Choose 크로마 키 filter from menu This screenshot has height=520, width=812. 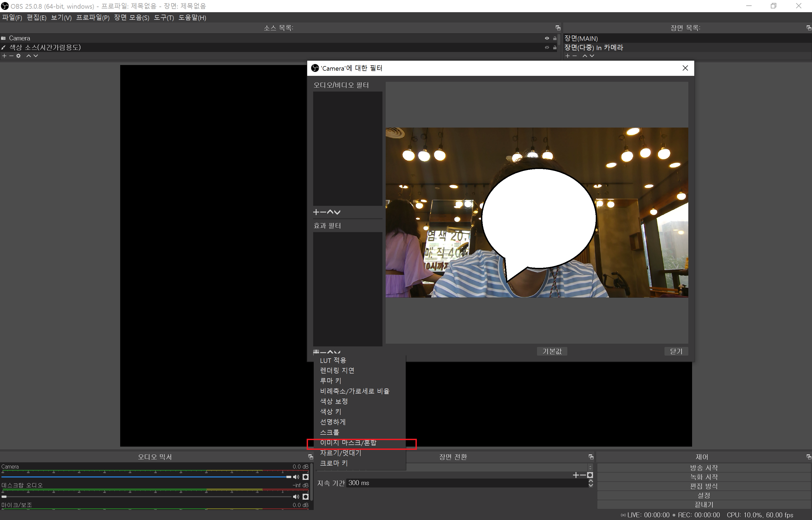tap(360, 463)
